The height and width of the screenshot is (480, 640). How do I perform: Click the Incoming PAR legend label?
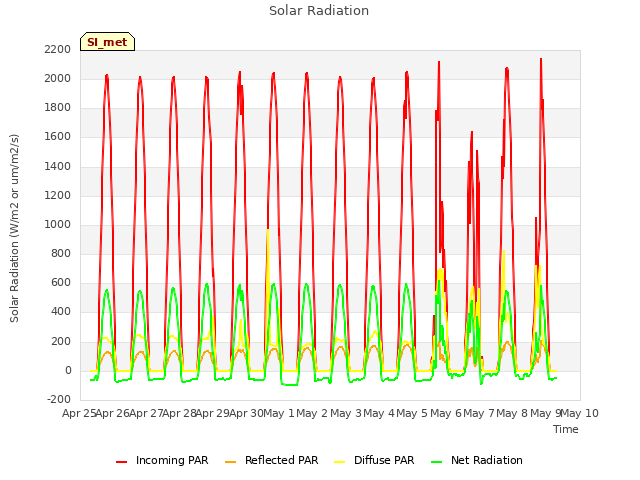click(172, 460)
